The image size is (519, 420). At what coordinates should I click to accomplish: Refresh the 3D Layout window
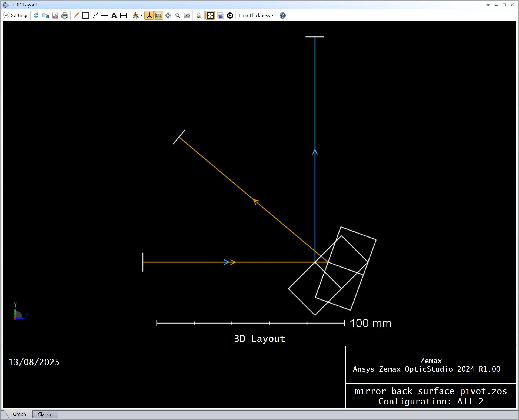(36, 15)
